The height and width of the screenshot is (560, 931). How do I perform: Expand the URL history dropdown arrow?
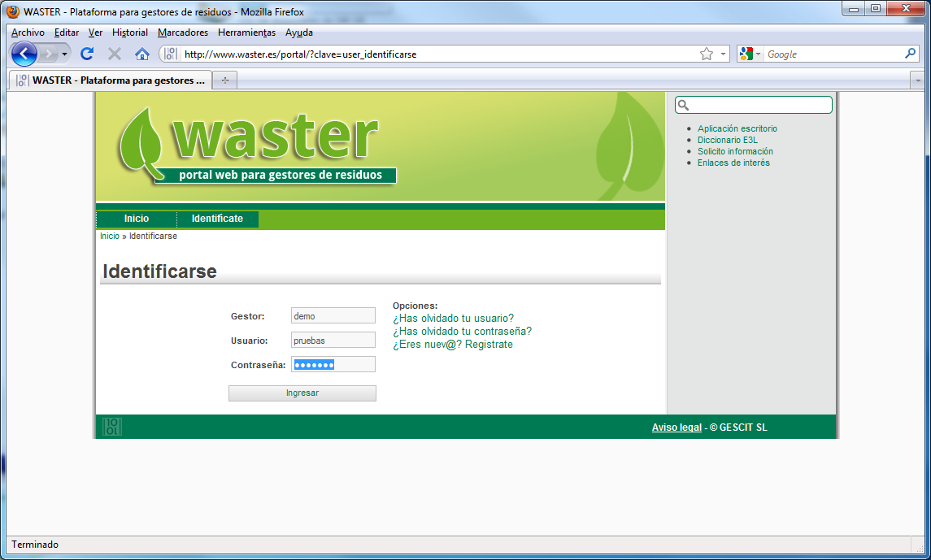(x=723, y=54)
